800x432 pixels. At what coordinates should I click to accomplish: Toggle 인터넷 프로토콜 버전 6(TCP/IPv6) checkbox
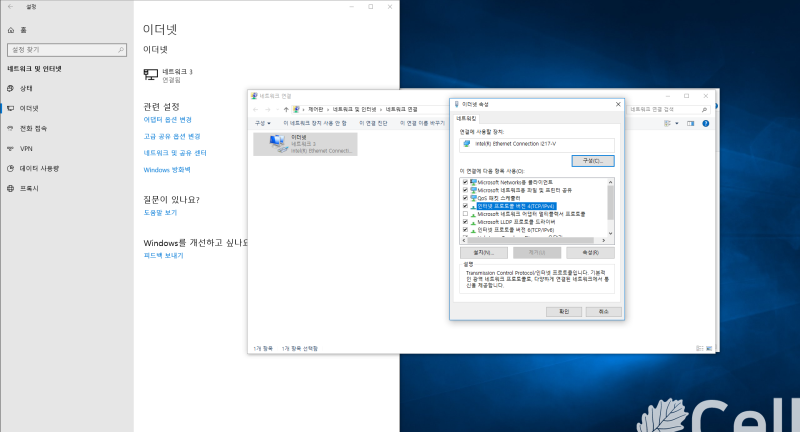[465, 230]
